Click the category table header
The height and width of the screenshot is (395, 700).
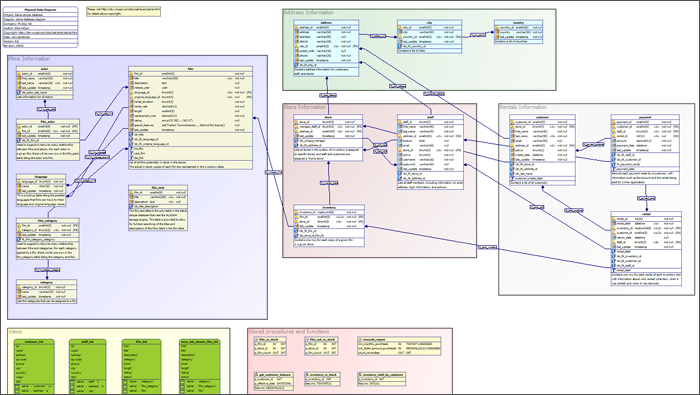coord(46,283)
